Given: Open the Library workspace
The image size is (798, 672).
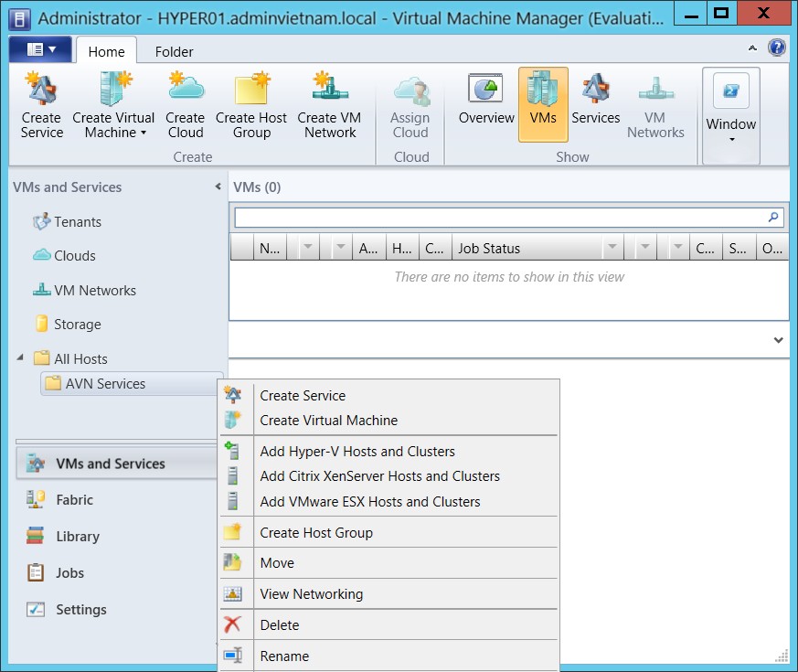Looking at the screenshot, I should 117,537.
